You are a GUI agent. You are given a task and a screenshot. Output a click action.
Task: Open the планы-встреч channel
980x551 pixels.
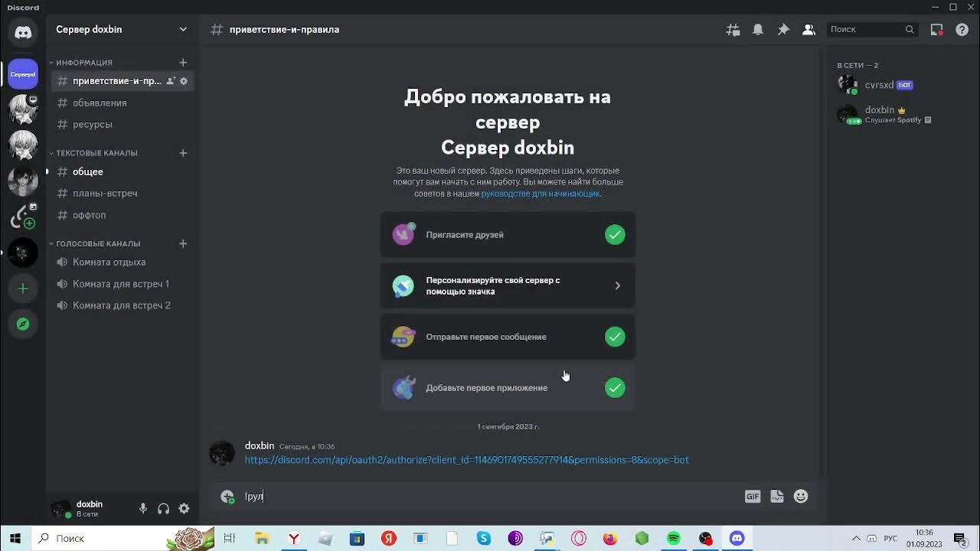tap(122, 193)
